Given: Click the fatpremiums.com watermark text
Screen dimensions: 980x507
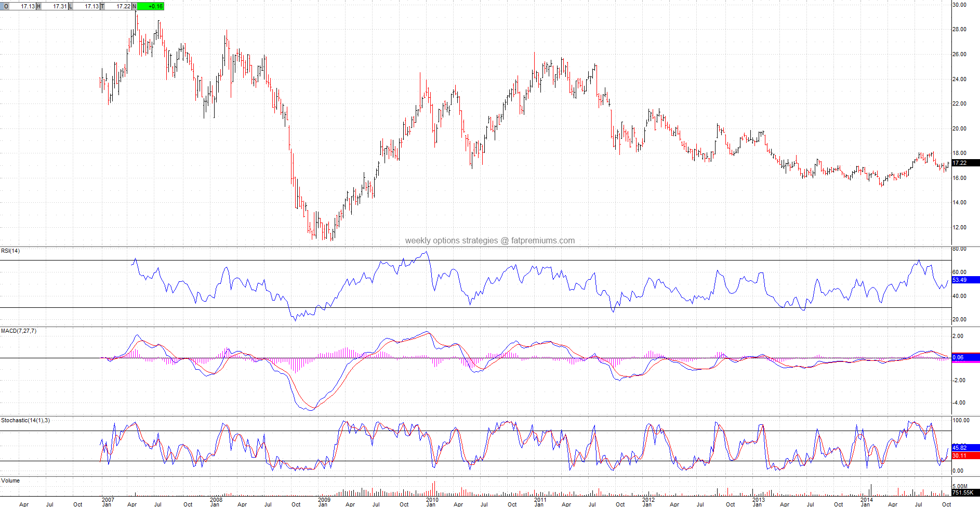Looking at the screenshot, I should [490, 240].
